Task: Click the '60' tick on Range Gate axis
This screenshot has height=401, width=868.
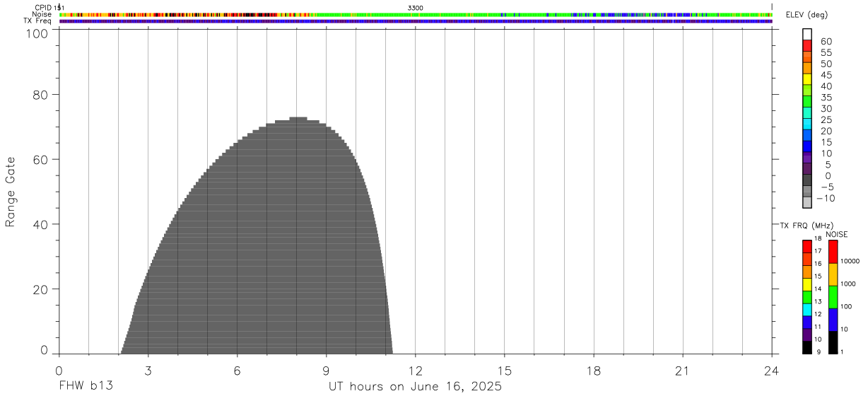Action: click(40, 160)
